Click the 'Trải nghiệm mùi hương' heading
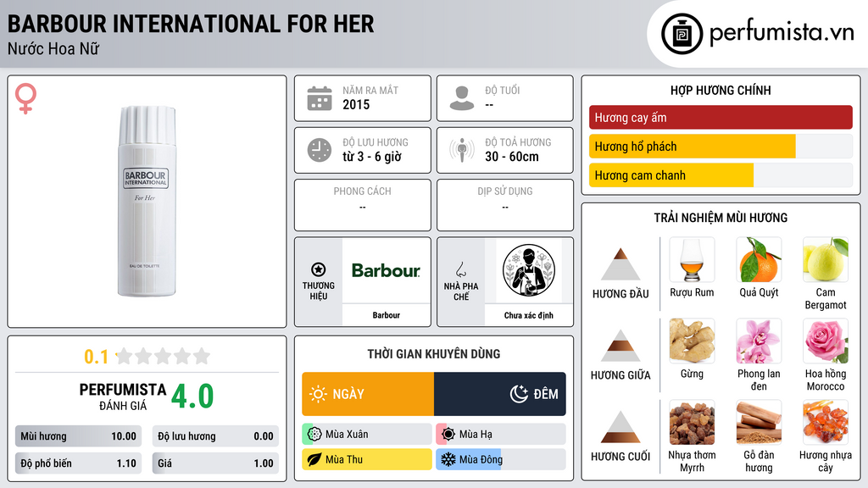Viewport: 868px width, 488px height. (x=721, y=218)
